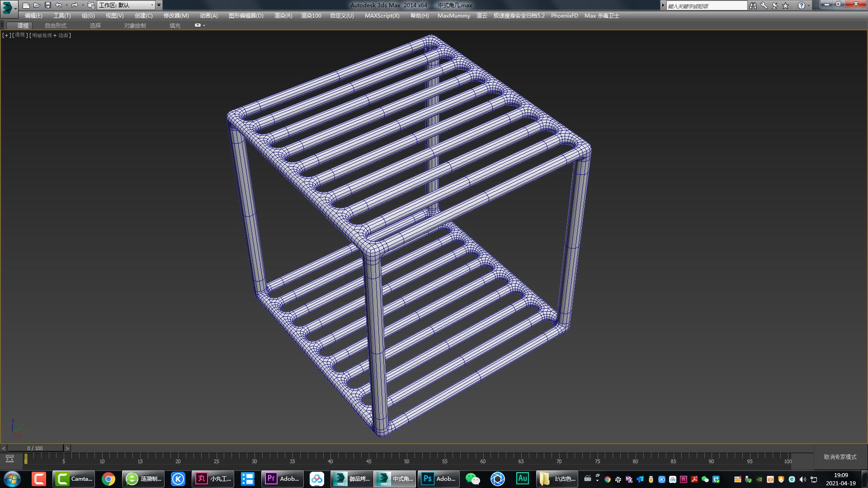Open the 修改器(M) menu
Image resolution: width=868 pixels, height=488 pixels.
[176, 15]
